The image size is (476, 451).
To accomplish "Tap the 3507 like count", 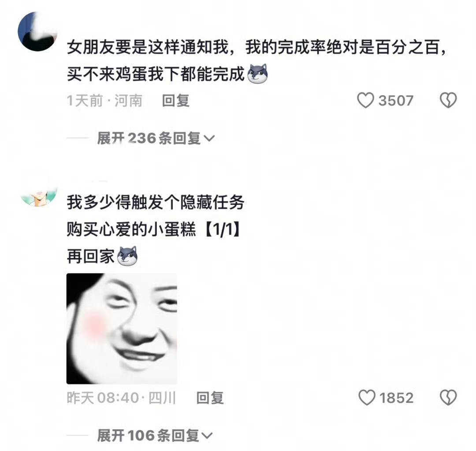I will pyautogui.click(x=396, y=101).
